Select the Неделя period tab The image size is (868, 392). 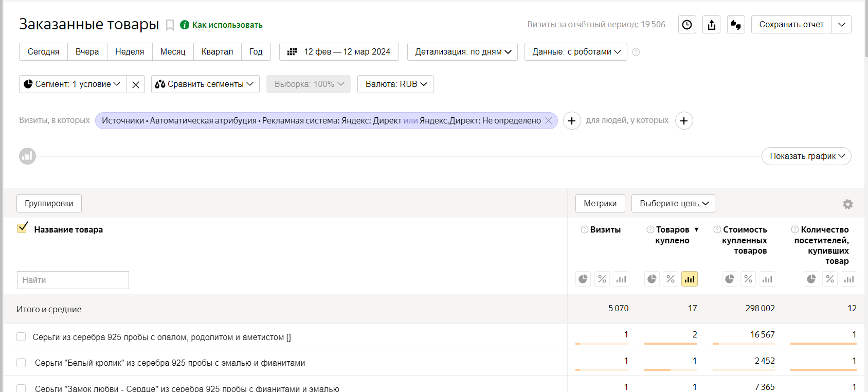130,52
